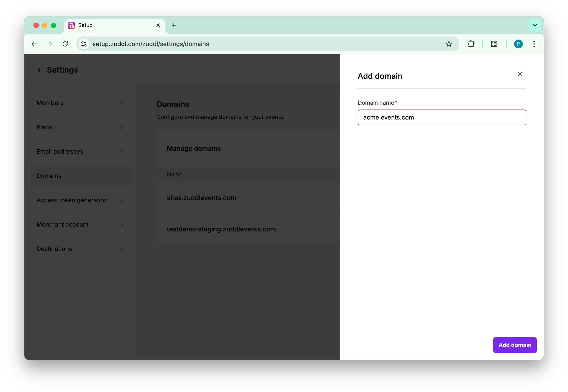Screen dimensions: 568x392
Task: Go back using the Settings back chevron
Action: (x=39, y=70)
